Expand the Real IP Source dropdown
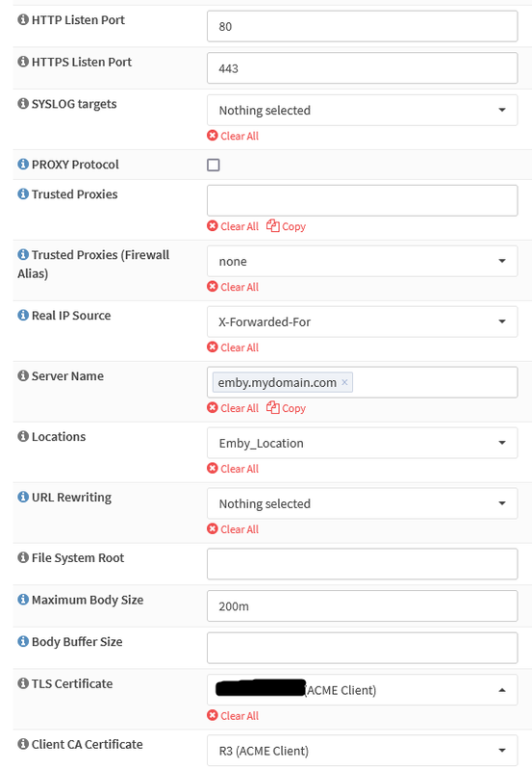The image size is (532, 770). pos(362,321)
